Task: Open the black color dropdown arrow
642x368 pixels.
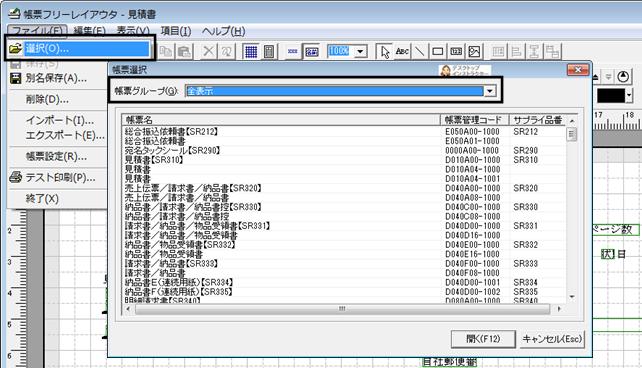Action: click(x=629, y=96)
